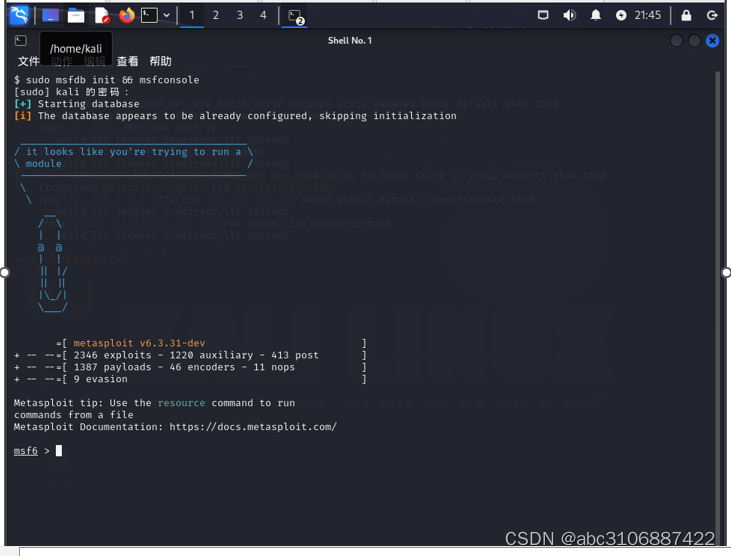731x556 pixels.
Task: Click the log out session icon
Action: coord(712,15)
